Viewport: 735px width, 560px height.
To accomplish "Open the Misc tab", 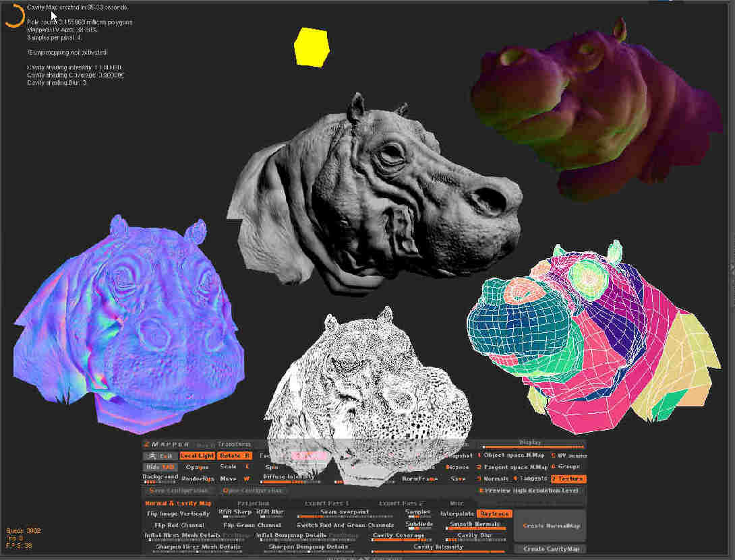I will [457, 503].
